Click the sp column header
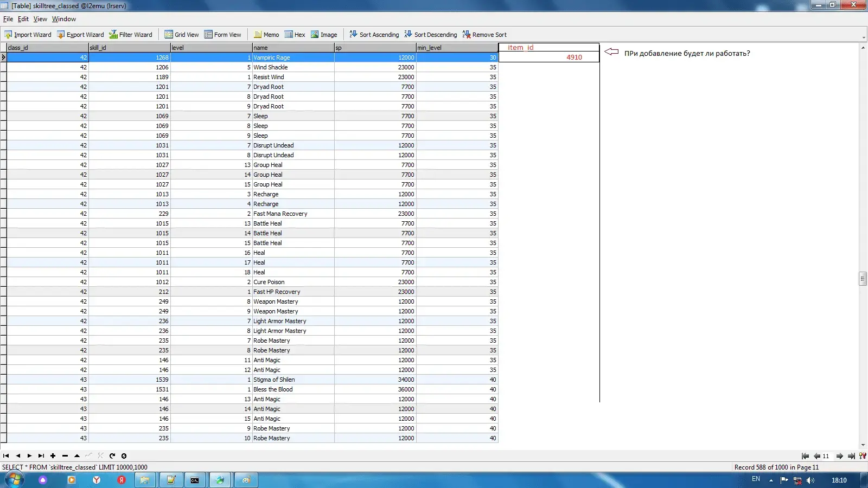The height and width of the screenshot is (488, 868). click(x=375, y=48)
